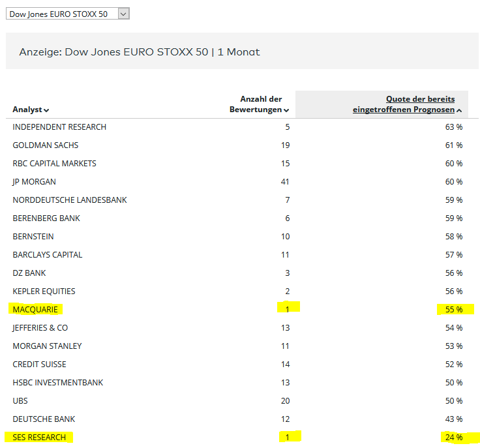The width and height of the screenshot is (480, 448).
Task: Select the highlighted MACQUARIE entry
Action: click(x=36, y=309)
